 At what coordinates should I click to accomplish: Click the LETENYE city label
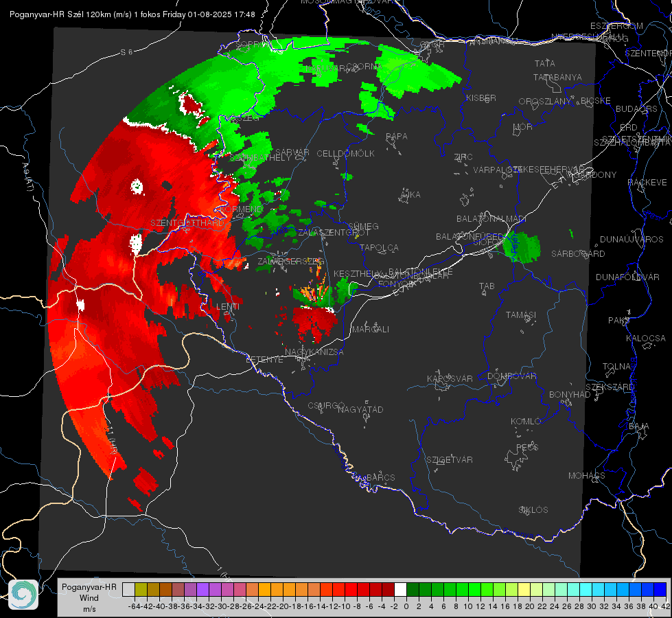coord(264,360)
